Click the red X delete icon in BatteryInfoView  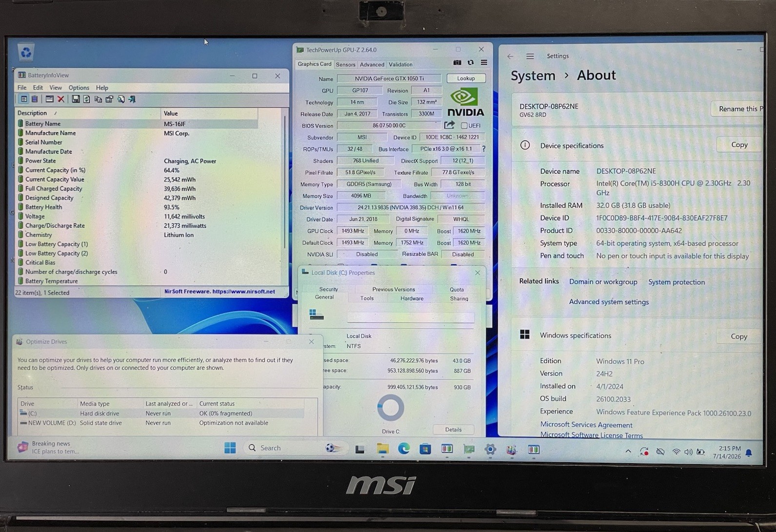coord(61,99)
